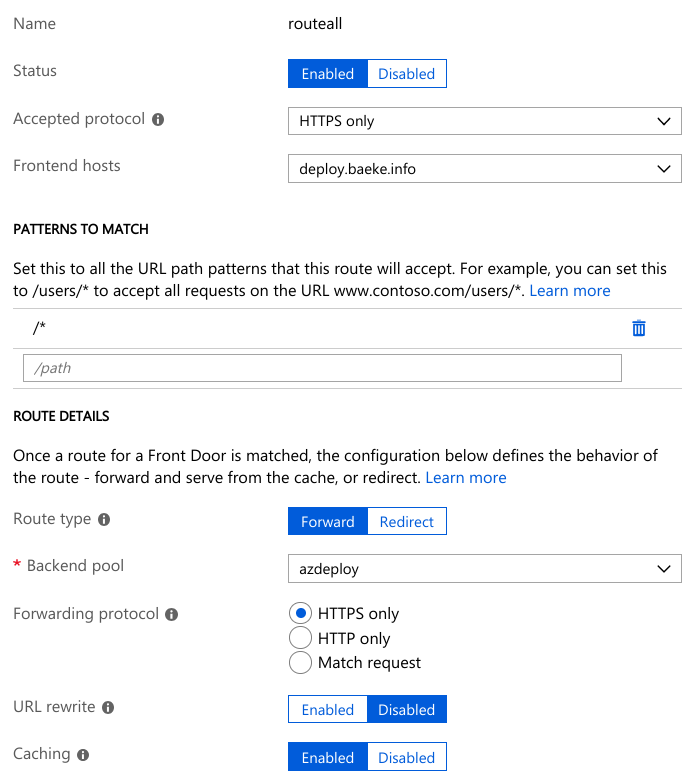Click info icon next to Caching
Screen dimensions: 690x780
(x=83, y=756)
